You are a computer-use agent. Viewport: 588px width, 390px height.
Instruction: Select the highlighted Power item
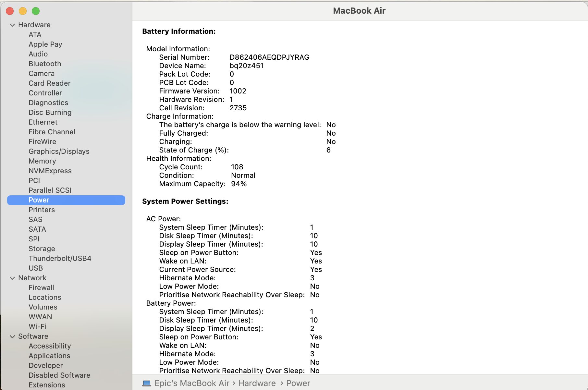click(66, 200)
